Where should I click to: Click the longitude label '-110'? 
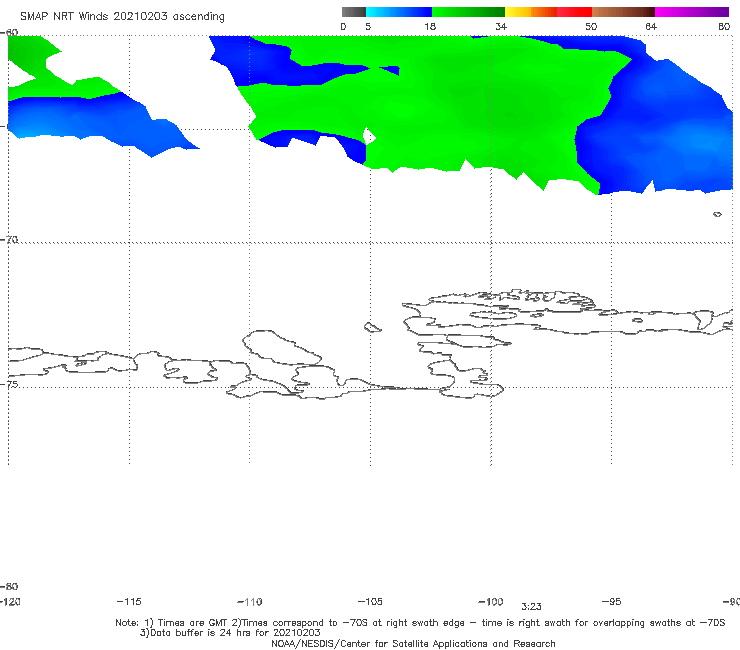click(x=250, y=602)
